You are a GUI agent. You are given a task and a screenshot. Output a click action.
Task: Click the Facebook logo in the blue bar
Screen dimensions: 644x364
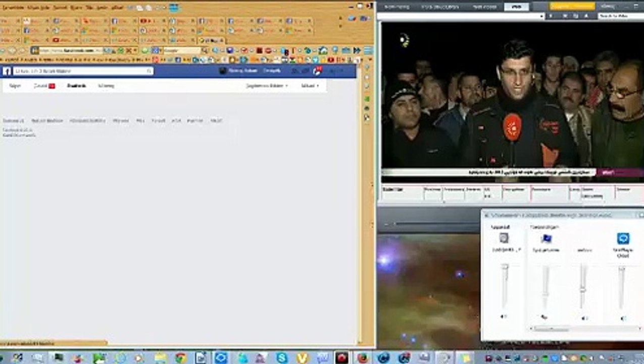[7, 71]
